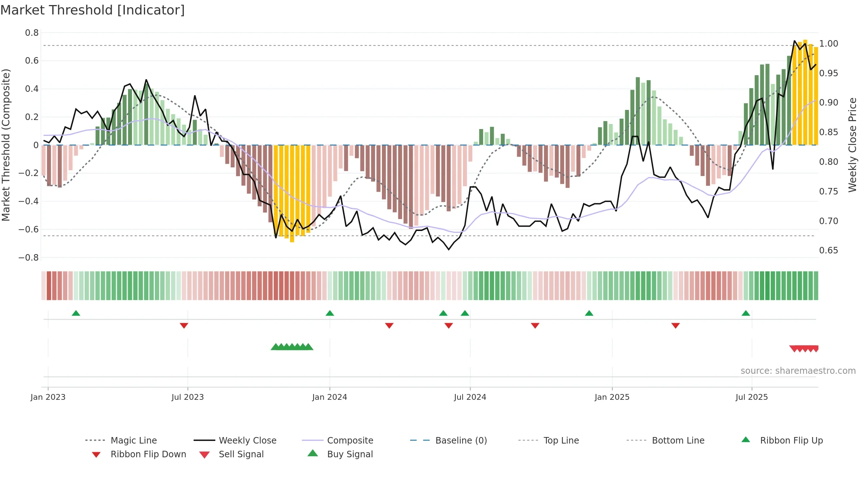Click the Market Threshold [Indicator] chart title
This screenshot has height=488, width=868.
point(93,10)
